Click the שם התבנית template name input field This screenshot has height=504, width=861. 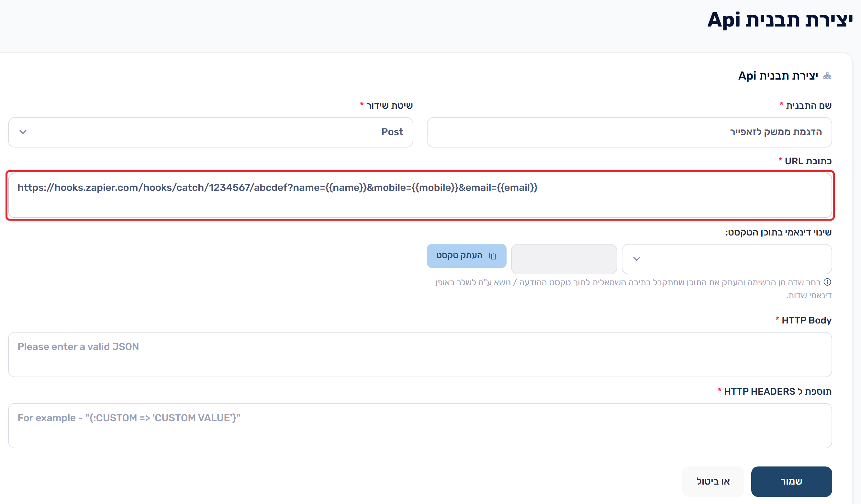[x=629, y=132]
